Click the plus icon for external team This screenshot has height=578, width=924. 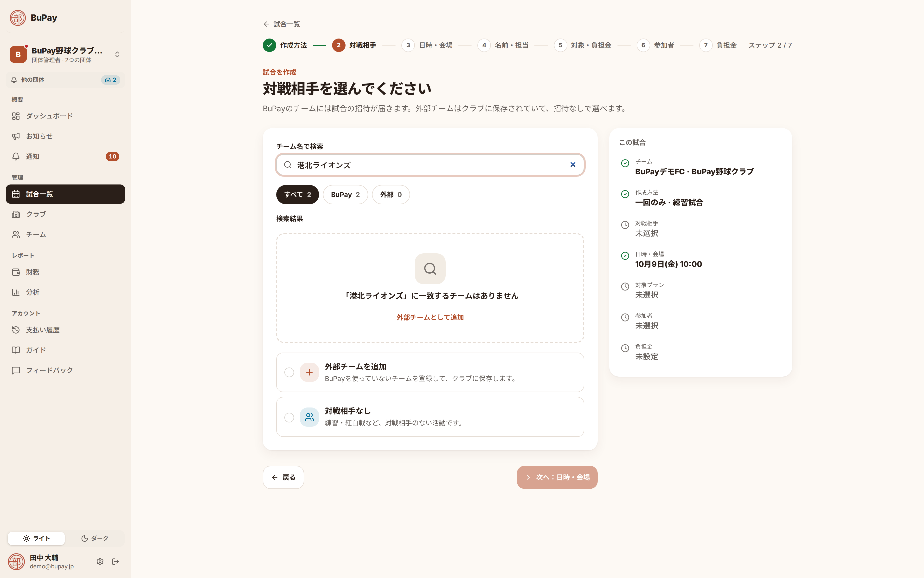309,372
